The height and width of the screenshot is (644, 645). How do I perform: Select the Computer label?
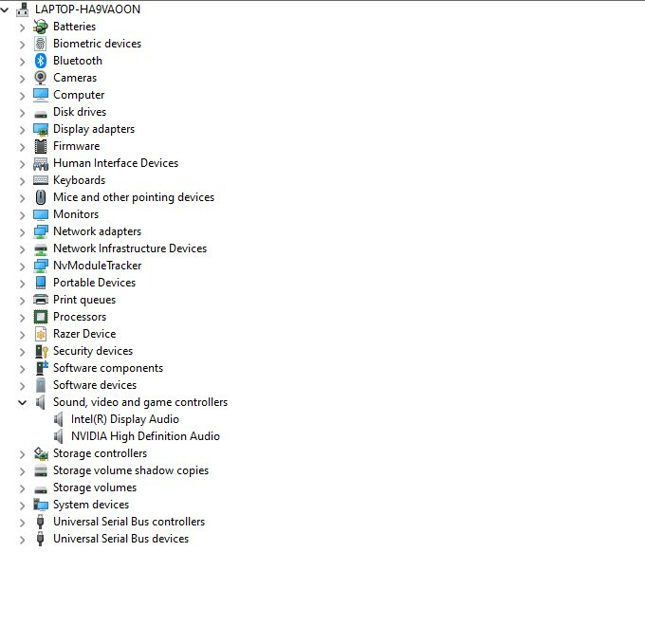[x=79, y=95]
